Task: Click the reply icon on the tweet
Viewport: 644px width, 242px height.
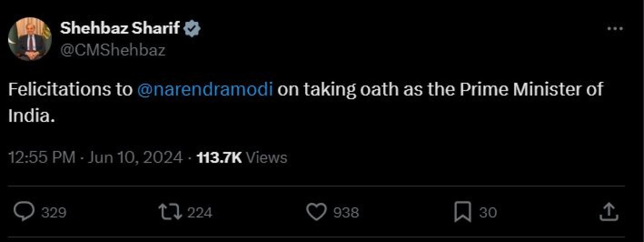Action: [x=25, y=211]
